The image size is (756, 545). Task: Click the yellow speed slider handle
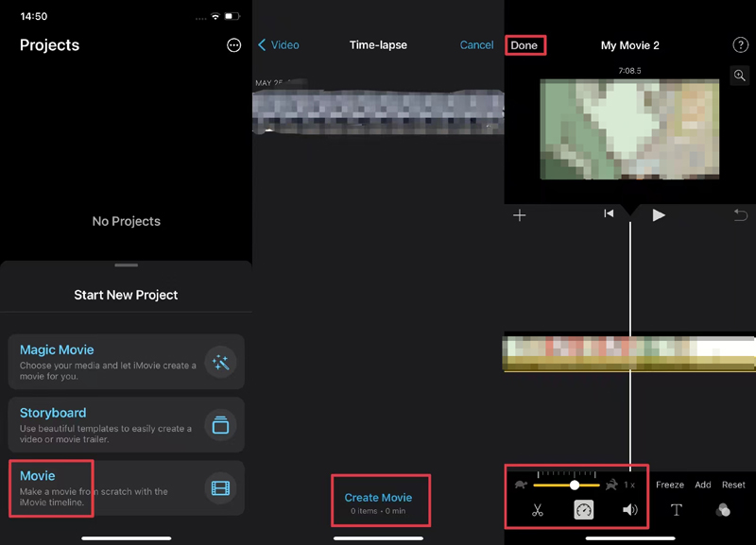(575, 485)
